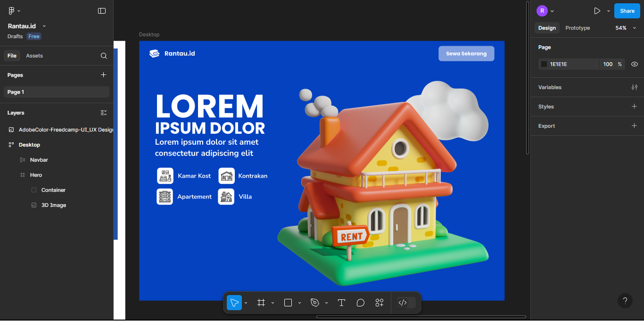Select the 3D Image layer
Image resolution: width=644 pixels, height=321 pixels.
pos(54,205)
